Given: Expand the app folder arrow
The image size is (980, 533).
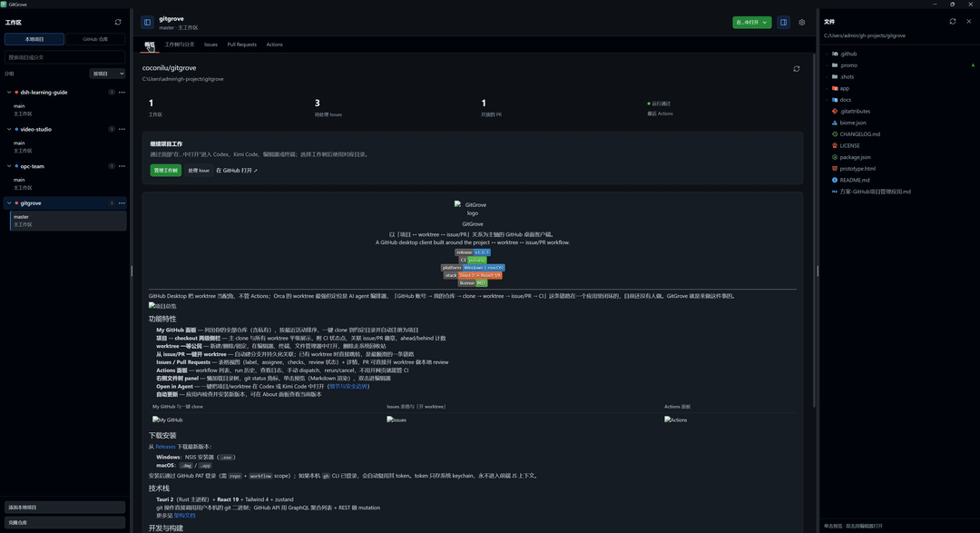Looking at the screenshot, I should 827,88.
